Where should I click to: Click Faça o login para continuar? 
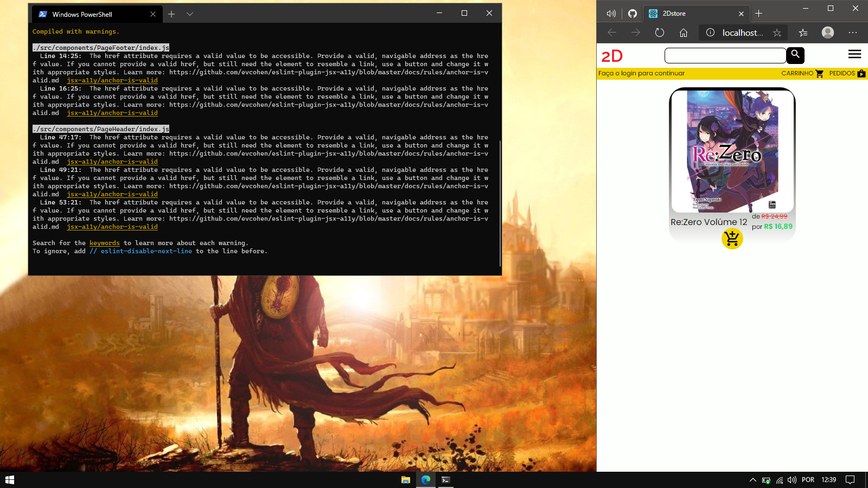point(641,73)
